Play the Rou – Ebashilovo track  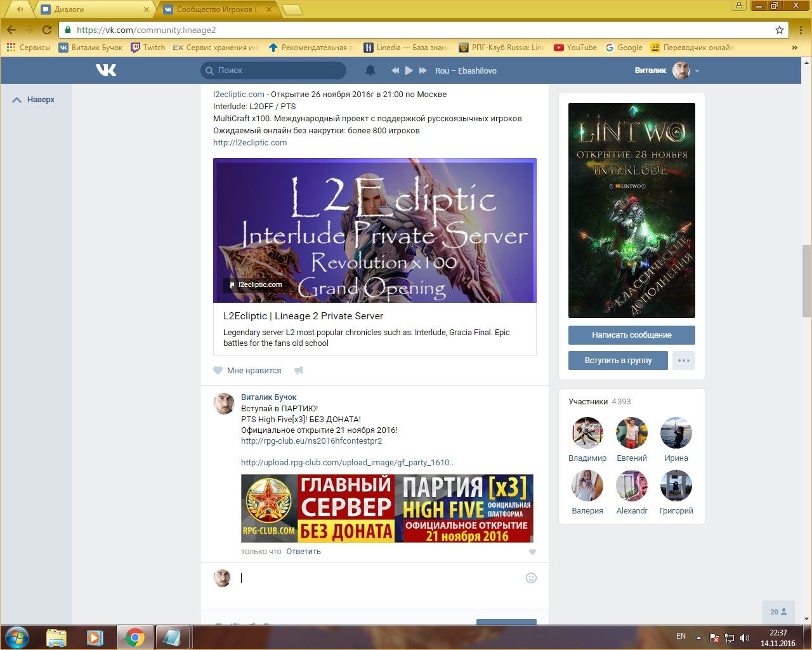point(409,70)
